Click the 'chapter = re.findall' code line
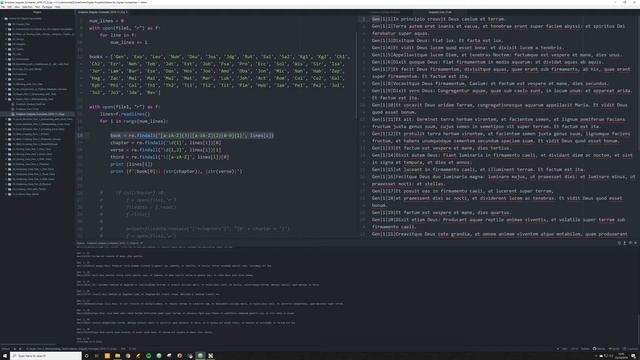Image resolution: width=640 pixels, height=360 pixels. (166, 143)
